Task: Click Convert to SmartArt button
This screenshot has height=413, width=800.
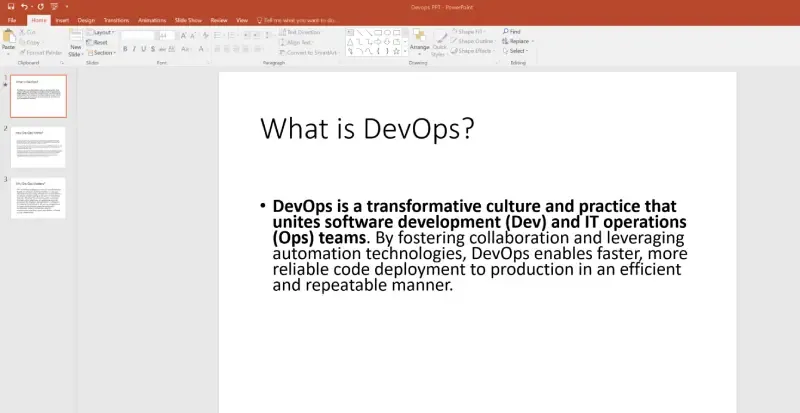Action: point(309,53)
